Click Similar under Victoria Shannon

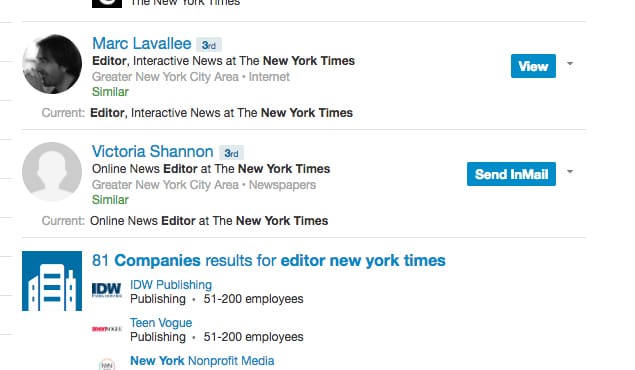[110, 200]
